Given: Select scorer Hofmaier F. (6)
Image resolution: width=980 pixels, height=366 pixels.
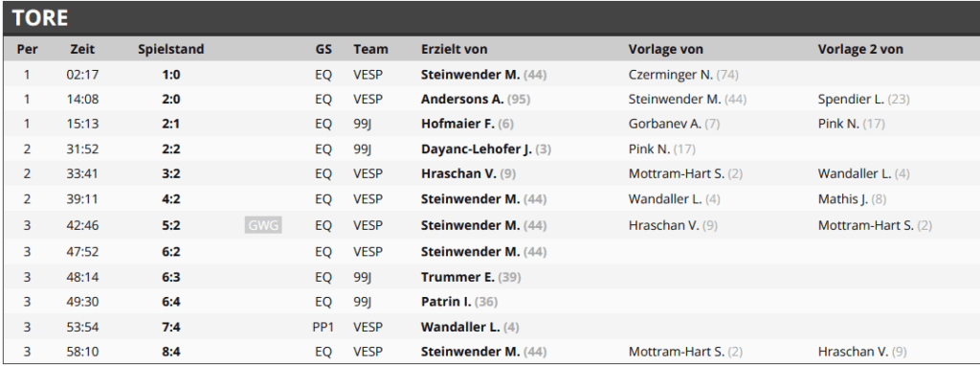Looking at the screenshot, I should click(467, 124).
